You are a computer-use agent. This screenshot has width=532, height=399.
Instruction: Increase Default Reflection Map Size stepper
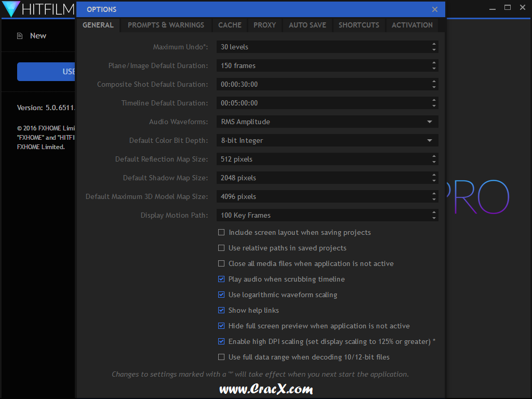tap(434, 156)
